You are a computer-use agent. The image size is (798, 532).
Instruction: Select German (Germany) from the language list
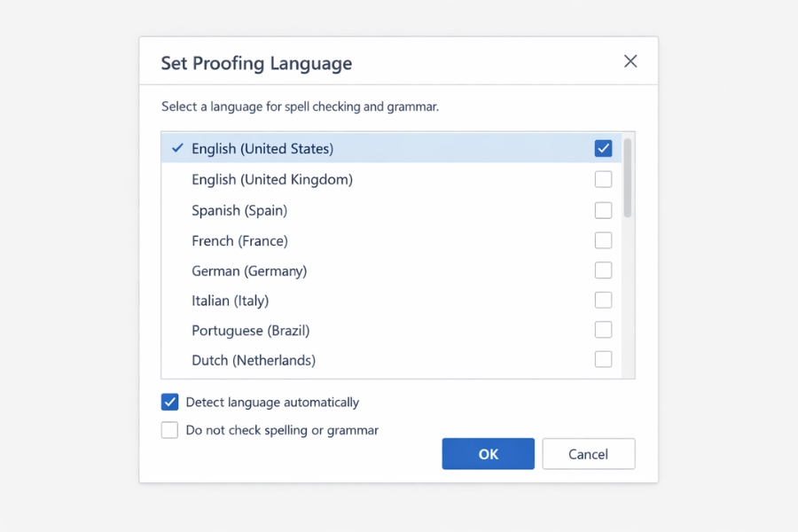tap(249, 270)
